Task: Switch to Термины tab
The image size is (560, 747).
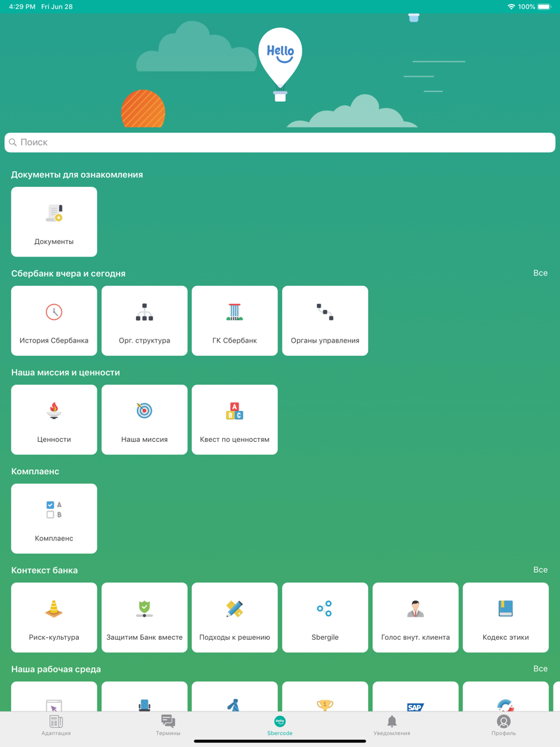Action: 168,725
